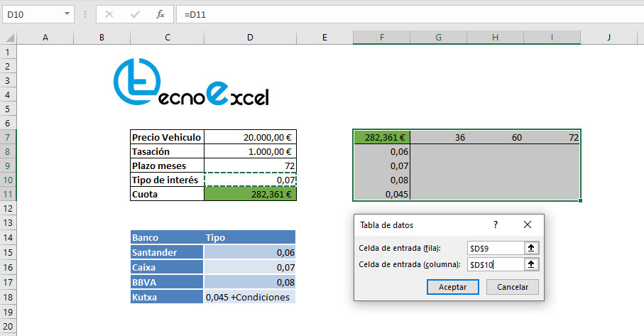Select row 11 header
644x336 pixels.
(x=8, y=195)
